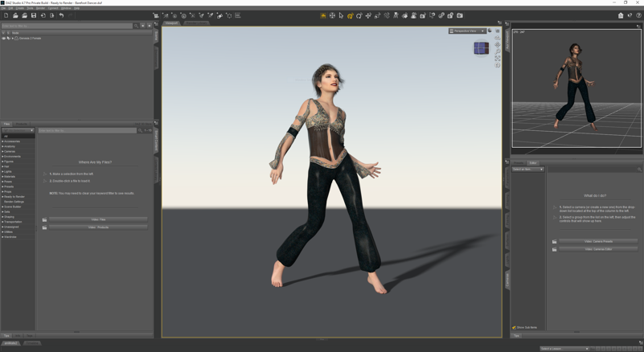Toggle the Show Sub Items checkbox
The width and height of the screenshot is (644, 352).
[515, 328]
